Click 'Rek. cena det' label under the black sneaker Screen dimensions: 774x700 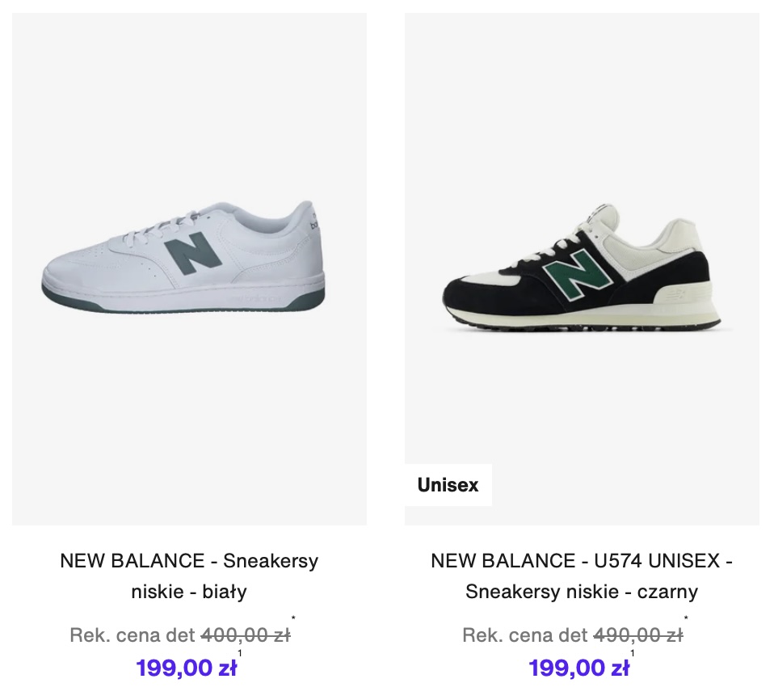[525, 635]
